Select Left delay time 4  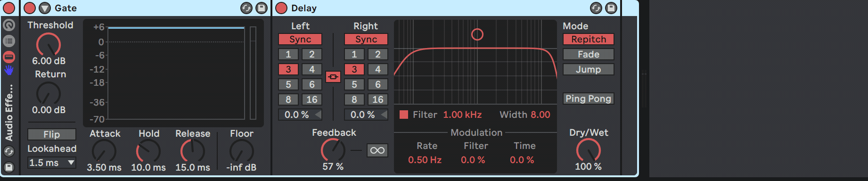(x=312, y=69)
